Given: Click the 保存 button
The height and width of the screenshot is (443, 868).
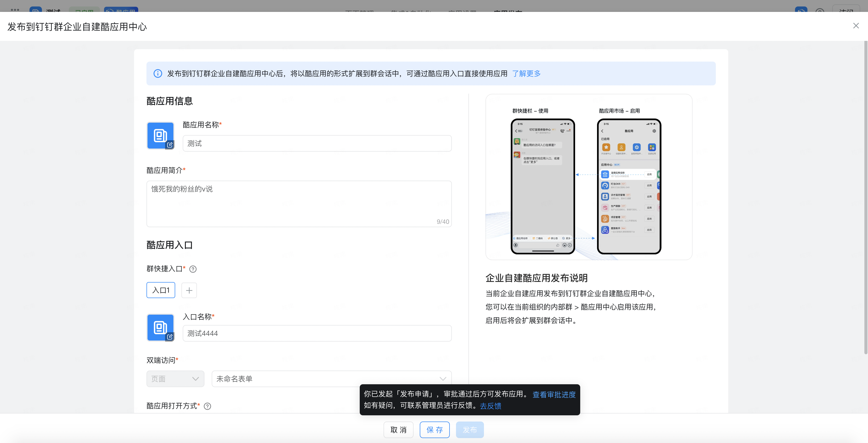Looking at the screenshot, I should (x=434, y=430).
